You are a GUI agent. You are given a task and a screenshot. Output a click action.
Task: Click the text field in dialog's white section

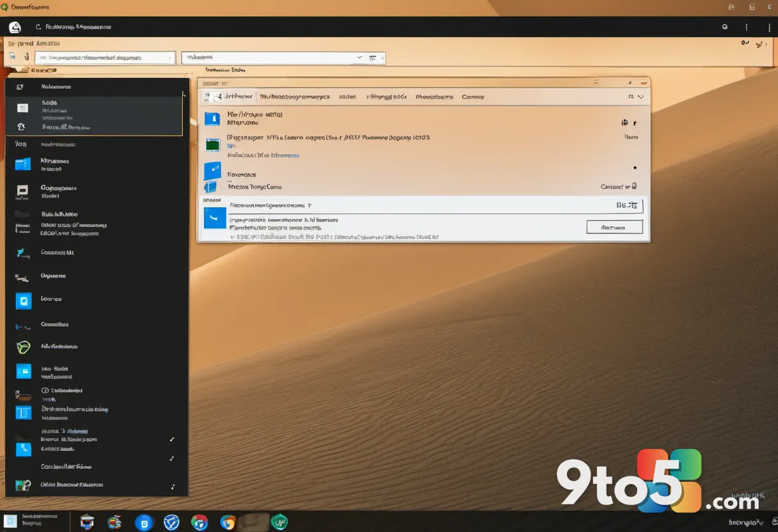pos(434,206)
